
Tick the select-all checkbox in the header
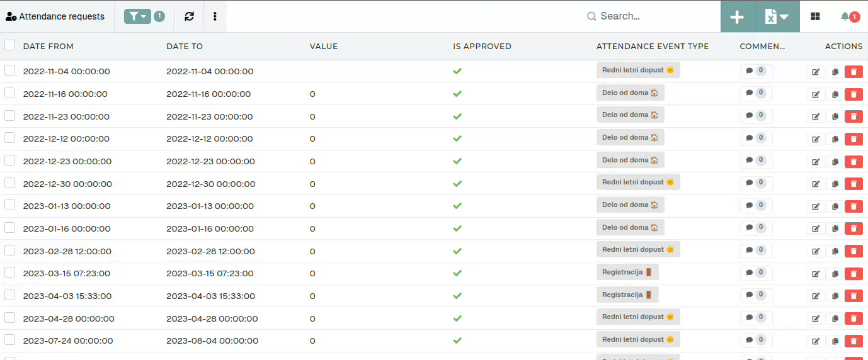click(9, 45)
